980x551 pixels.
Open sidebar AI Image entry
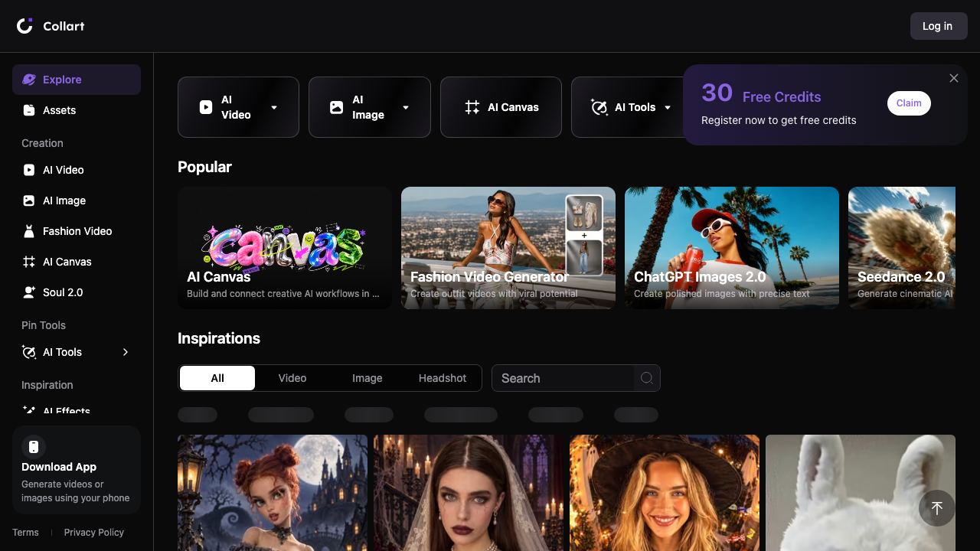pyautogui.click(x=77, y=201)
